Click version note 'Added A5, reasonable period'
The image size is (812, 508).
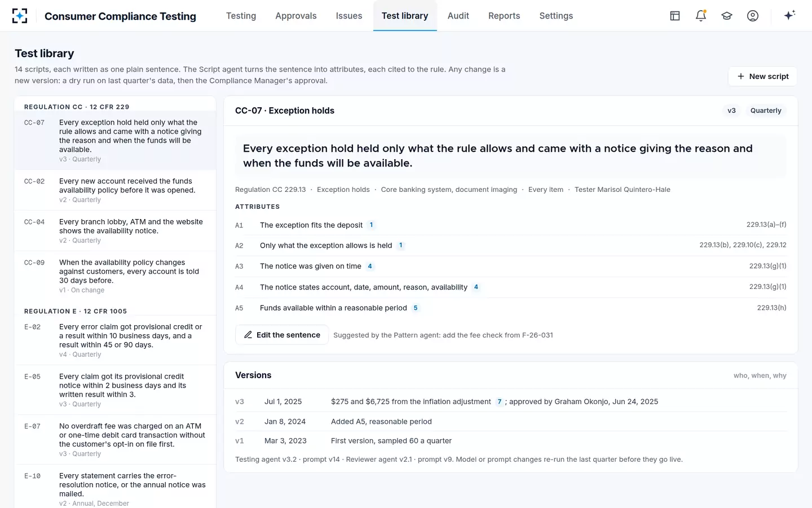[x=381, y=422]
